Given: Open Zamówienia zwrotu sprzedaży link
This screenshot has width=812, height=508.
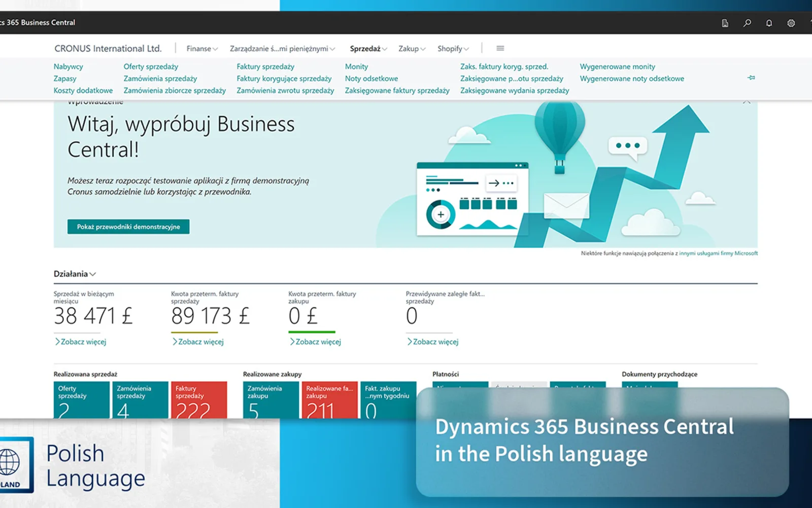Looking at the screenshot, I should tap(285, 90).
